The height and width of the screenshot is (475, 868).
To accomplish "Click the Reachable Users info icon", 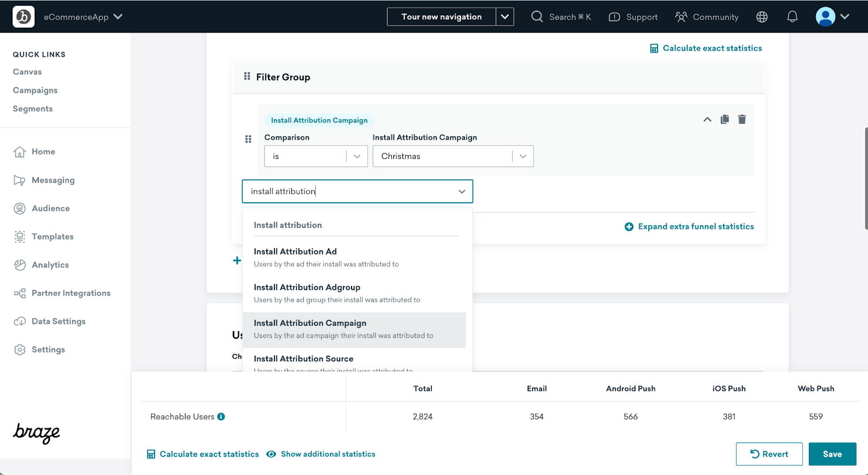I will (221, 416).
